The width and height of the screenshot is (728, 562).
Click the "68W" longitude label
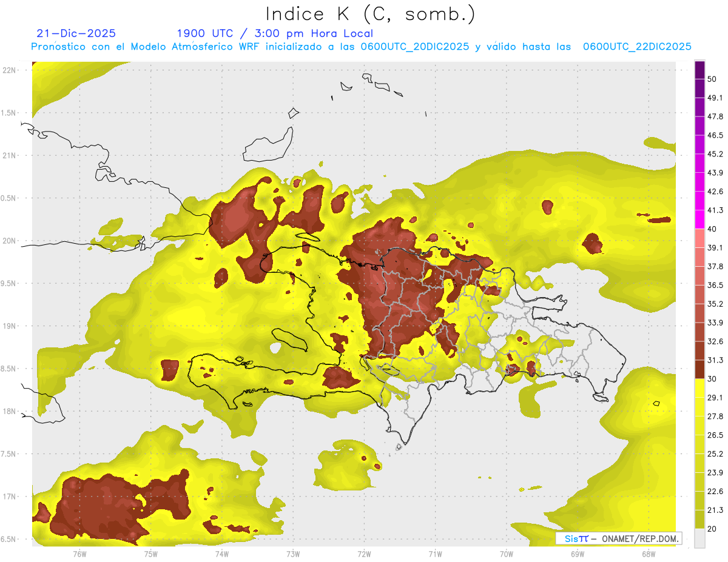[x=649, y=554]
